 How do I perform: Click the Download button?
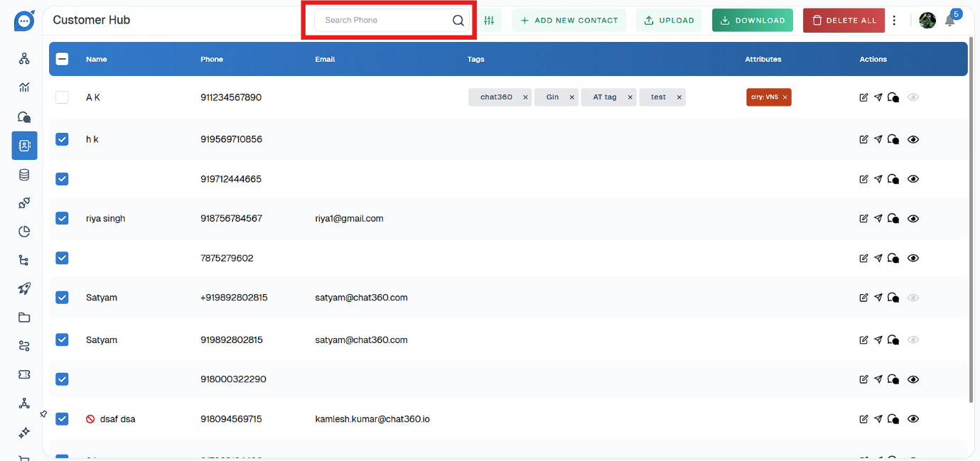(752, 21)
